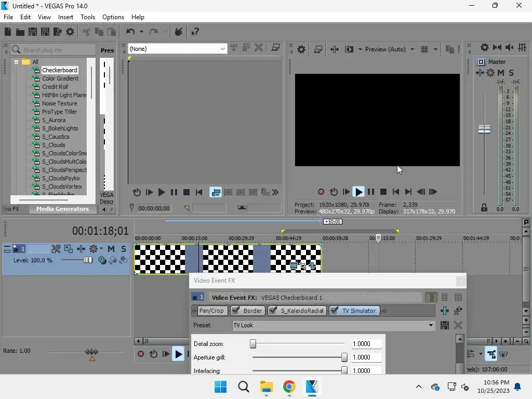Viewport: 532px width, 399px height.
Task: Remove selected plug-in icon in Video Event FX
Action: [x=458, y=311]
